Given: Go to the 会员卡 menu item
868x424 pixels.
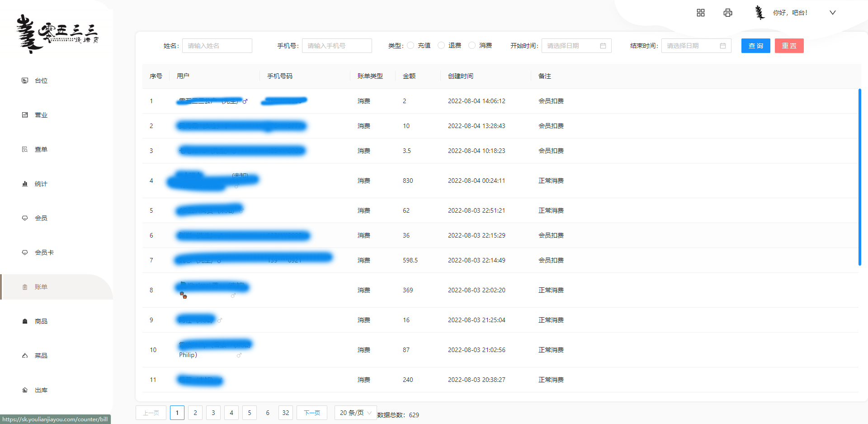Looking at the screenshot, I should click(44, 252).
